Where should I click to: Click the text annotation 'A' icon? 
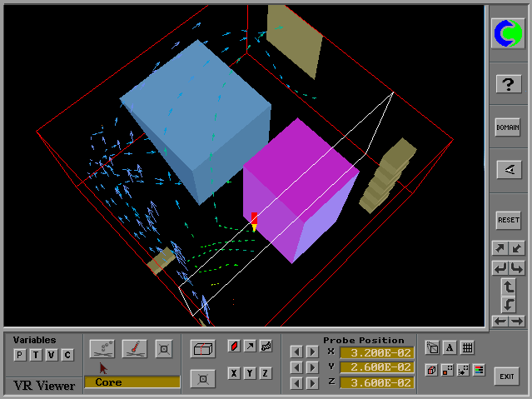[x=450, y=348]
